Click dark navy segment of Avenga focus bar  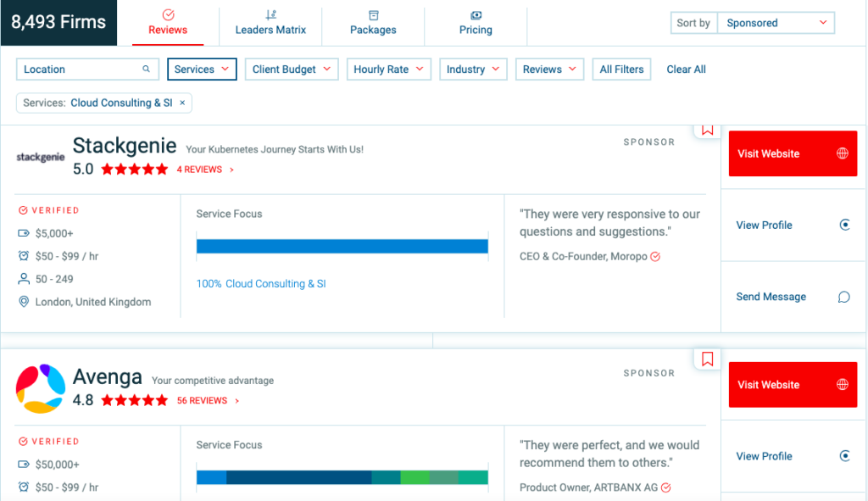pos(299,477)
